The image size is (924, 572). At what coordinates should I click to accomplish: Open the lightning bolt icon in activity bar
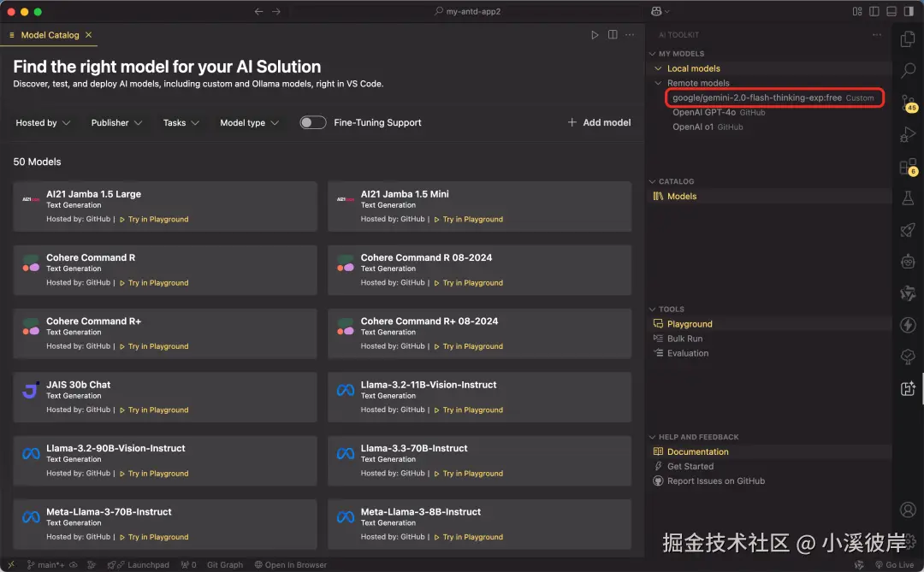(908, 325)
